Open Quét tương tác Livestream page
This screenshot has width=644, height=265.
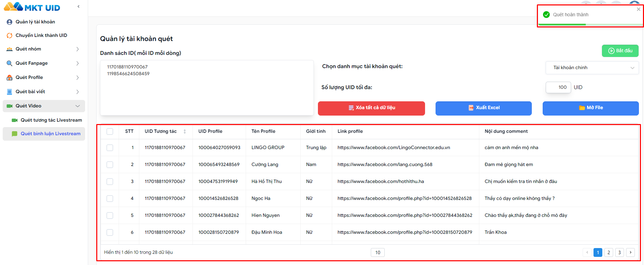(51, 120)
